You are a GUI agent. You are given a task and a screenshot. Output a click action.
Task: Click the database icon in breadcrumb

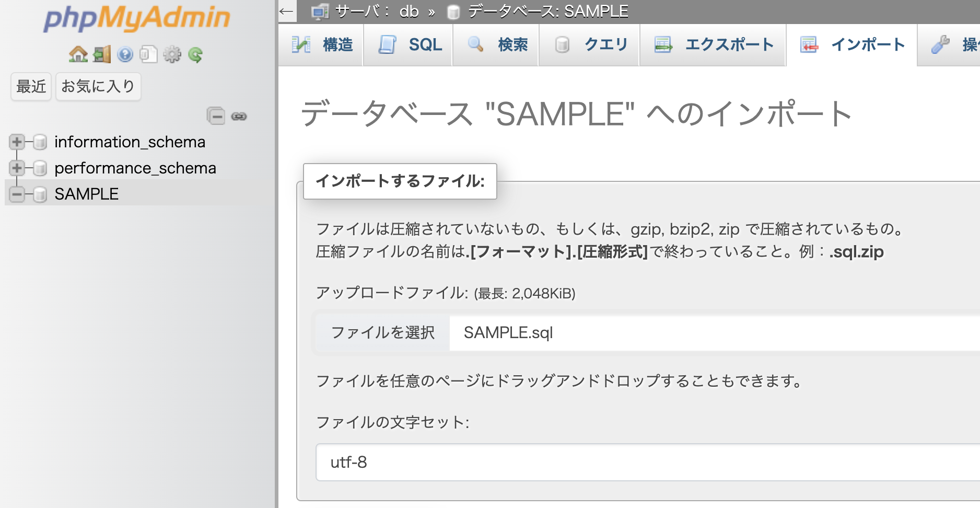[x=453, y=11]
